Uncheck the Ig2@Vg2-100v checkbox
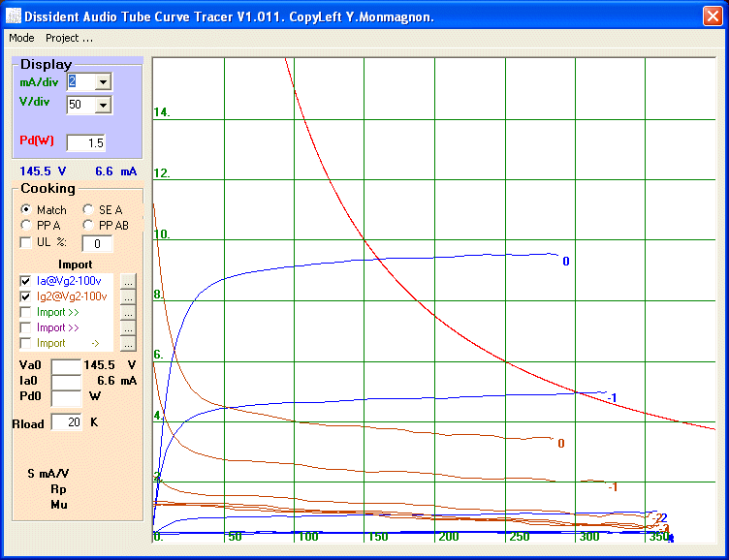The width and height of the screenshot is (729, 560). (x=25, y=296)
